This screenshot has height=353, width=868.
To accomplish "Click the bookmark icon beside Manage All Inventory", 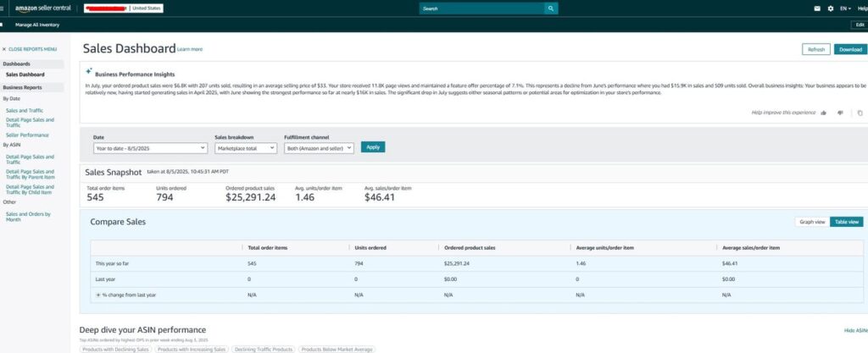I will 3,25.
